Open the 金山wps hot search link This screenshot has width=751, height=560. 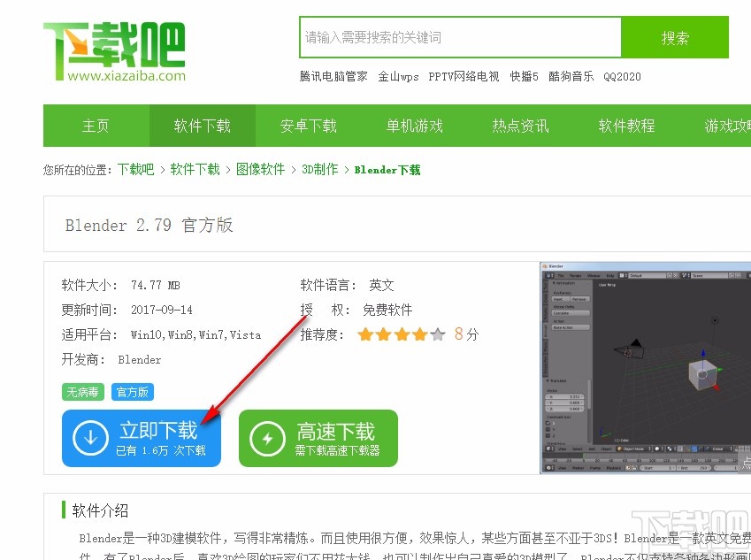(x=398, y=76)
